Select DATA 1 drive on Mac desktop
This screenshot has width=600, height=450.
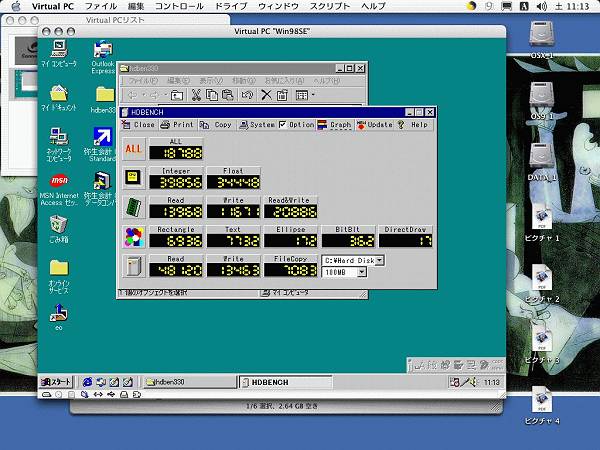[x=541, y=162]
